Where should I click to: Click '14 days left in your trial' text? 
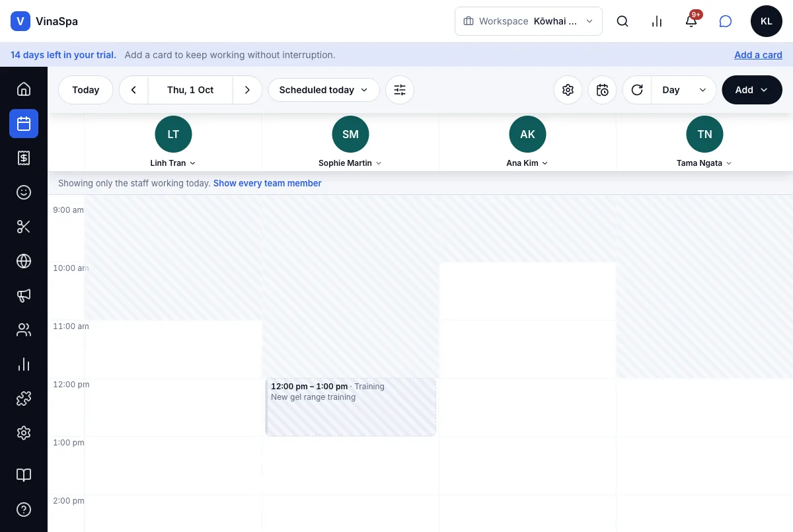(x=63, y=55)
